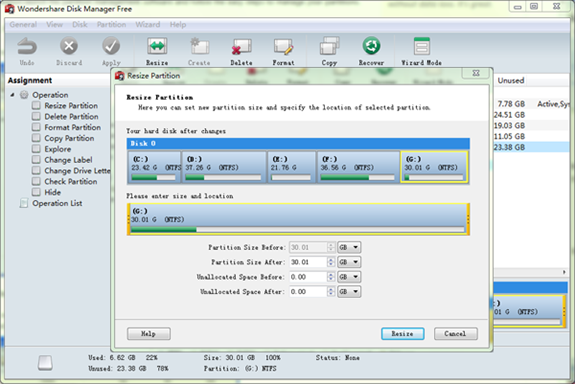Open the View menu
Image resolution: width=575 pixels, height=384 pixels.
[x=54, y=25]
